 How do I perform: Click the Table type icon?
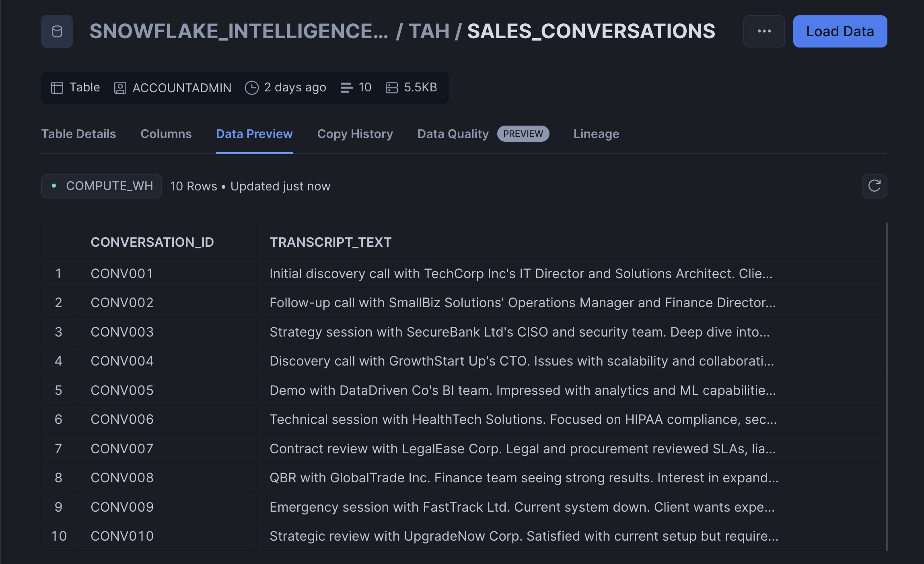point(57,87)
